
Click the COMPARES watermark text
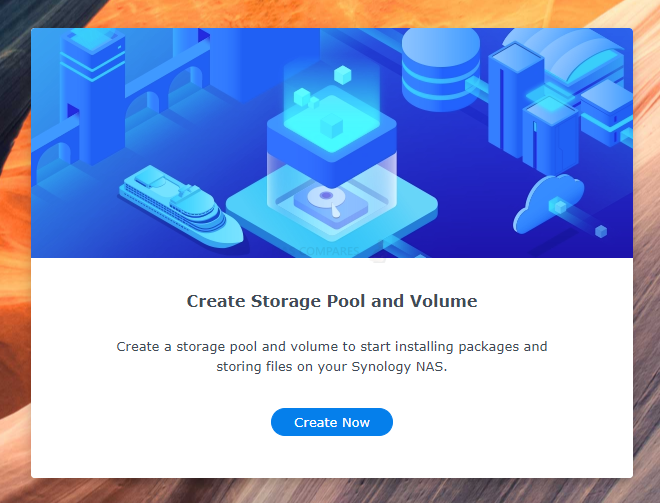(330, 251)
